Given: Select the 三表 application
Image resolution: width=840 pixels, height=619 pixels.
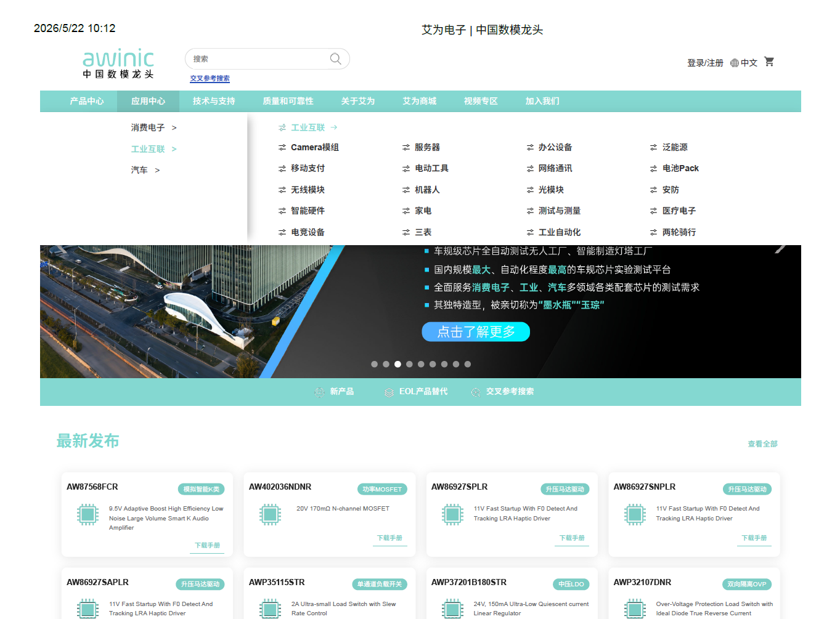Looking at the screenshot, I should click(423, 232).
